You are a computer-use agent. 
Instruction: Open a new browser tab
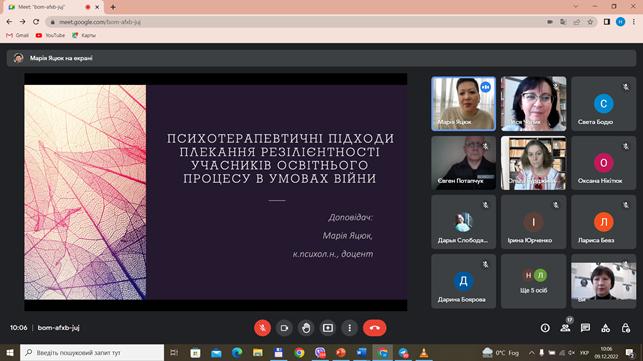tap(113, 7)
